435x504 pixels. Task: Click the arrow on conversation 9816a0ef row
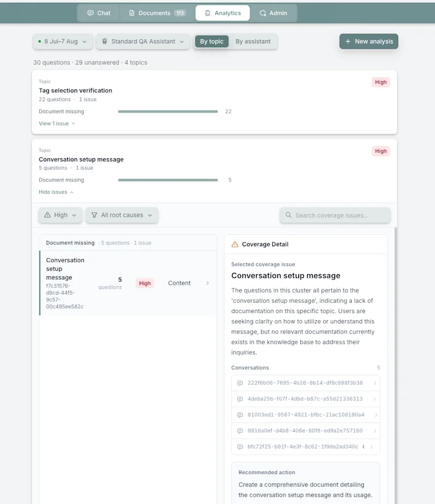tap(375, 431)
